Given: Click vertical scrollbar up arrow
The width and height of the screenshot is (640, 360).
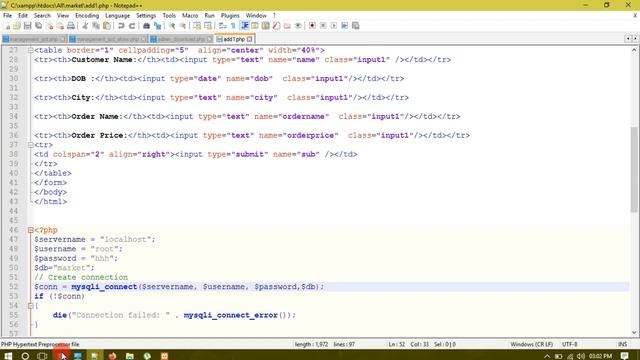Looking at the screenshot, I should [x=634, y=50].
